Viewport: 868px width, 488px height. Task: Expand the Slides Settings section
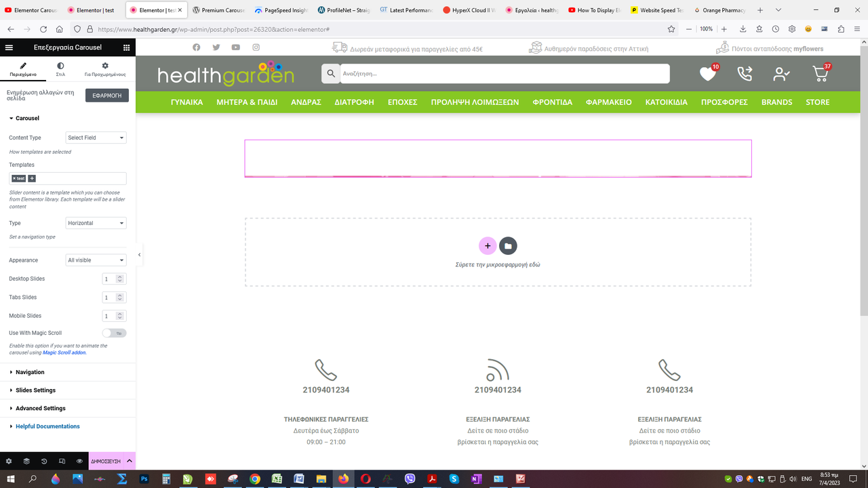[68, 390]
